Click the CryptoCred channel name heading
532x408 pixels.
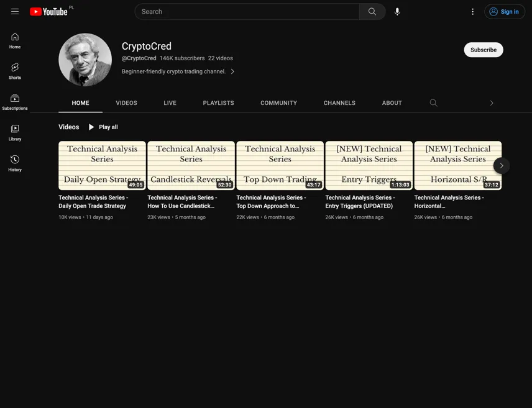click(147, 46)
